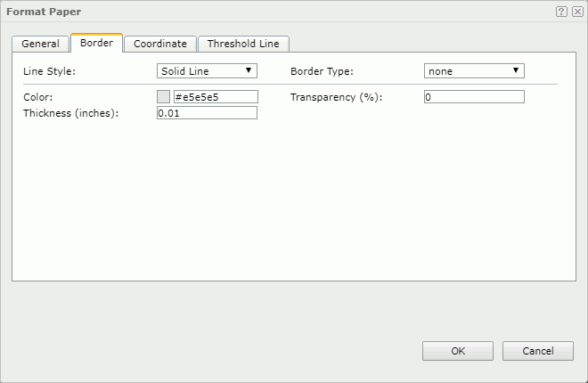Click the Color label text

[38, 97]
